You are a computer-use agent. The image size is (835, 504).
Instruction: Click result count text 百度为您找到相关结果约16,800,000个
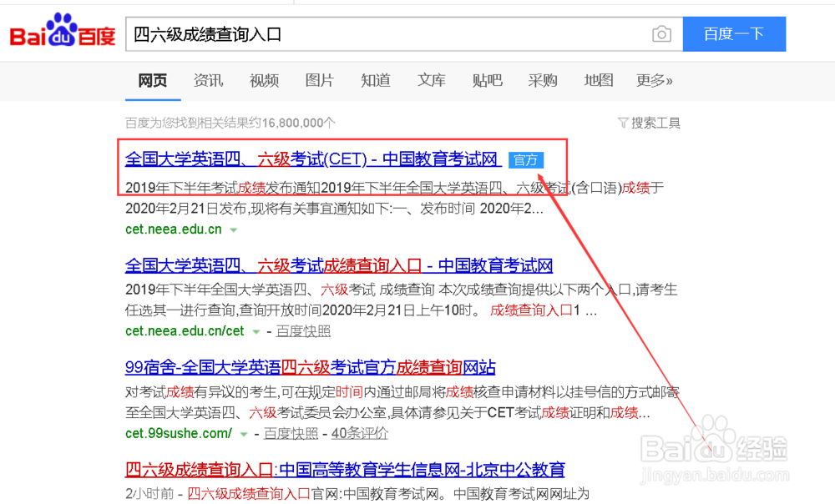click(230, 123)
